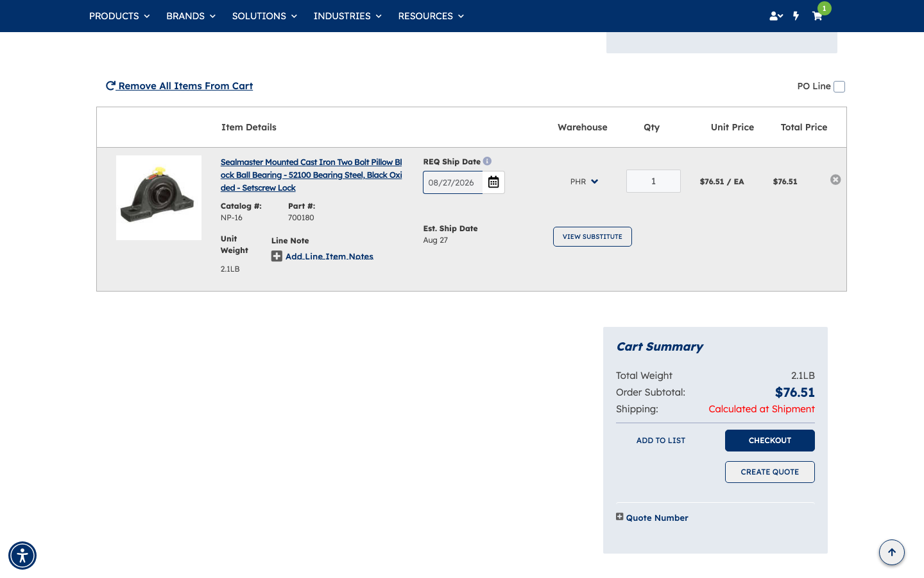
Task: Expand the Industries menu
Action: click(347, 16)
